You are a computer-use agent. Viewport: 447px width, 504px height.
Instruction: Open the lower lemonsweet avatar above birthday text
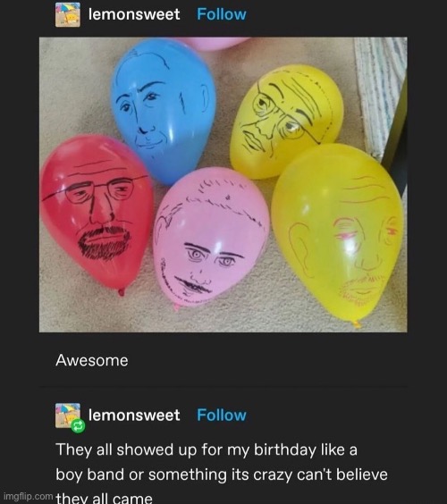coord(68,416)
